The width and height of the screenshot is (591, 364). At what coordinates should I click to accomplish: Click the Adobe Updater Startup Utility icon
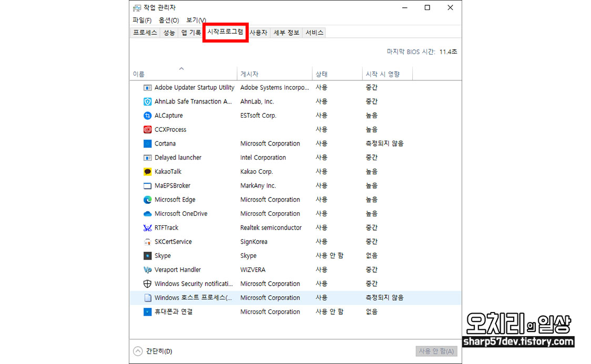click(147, 88)
